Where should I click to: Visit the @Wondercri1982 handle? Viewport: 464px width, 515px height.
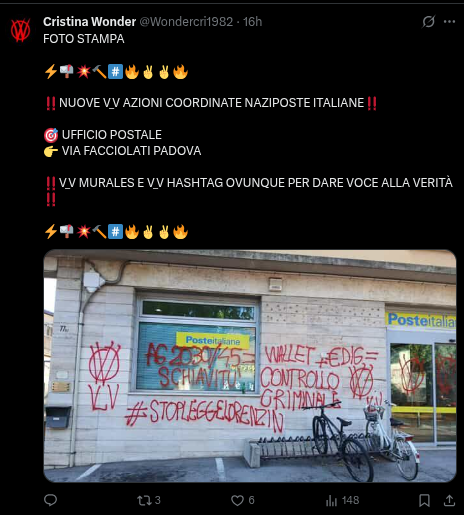pos(186,22)
